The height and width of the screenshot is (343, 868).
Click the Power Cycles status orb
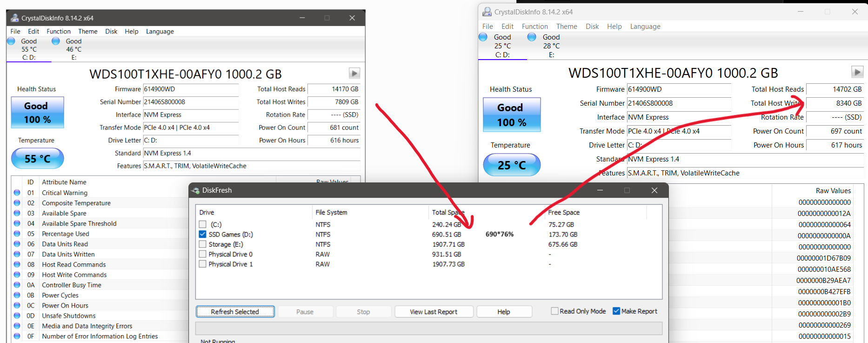pyautogui.click(x=17, y=295)
